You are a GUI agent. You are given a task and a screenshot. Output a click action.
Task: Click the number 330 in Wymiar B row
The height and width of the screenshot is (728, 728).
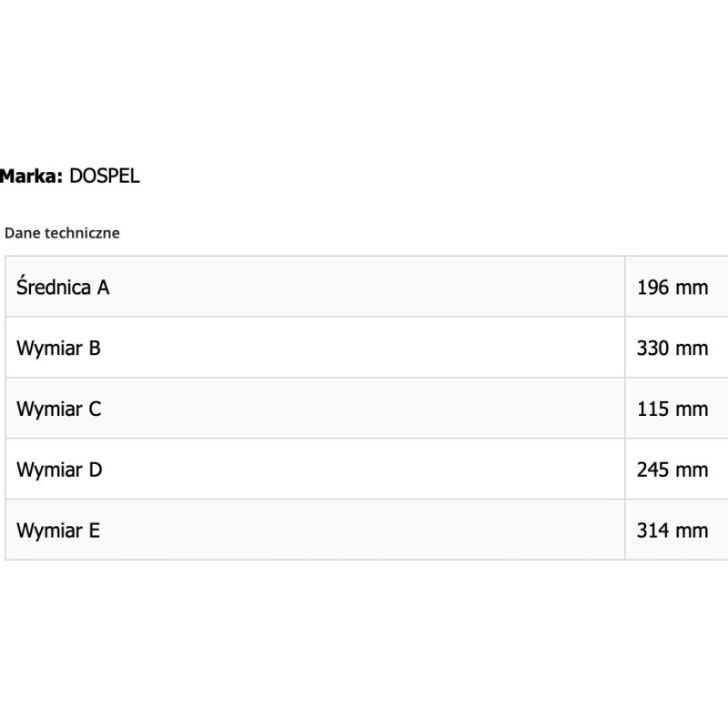point(652,348)
